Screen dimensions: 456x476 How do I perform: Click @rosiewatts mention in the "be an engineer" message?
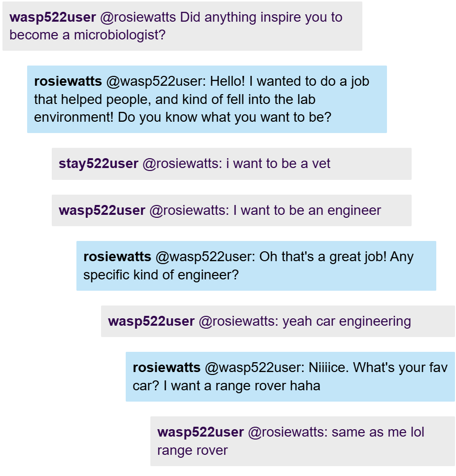pyautogui.click(x=188, y=210)
